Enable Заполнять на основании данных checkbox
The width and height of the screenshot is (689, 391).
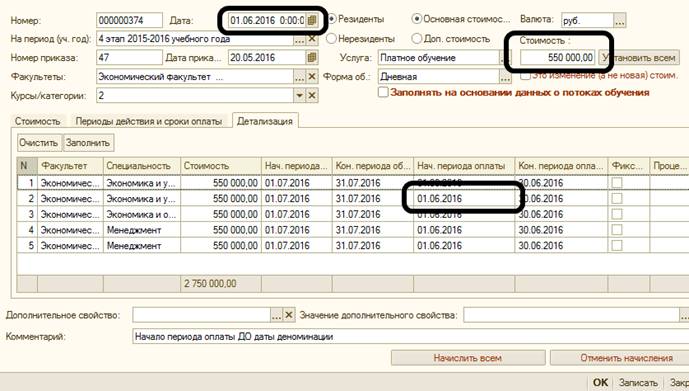click(384, 93)
